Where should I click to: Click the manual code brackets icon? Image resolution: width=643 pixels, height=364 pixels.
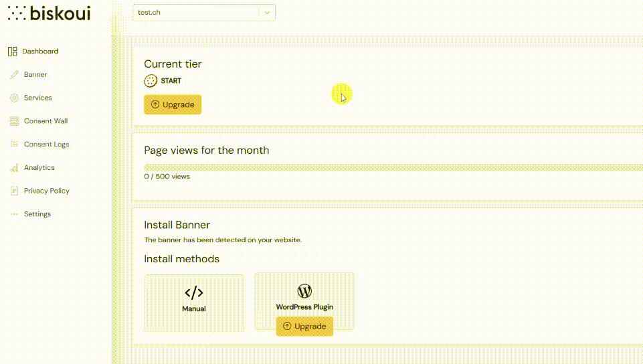click(x=194, y=292)
